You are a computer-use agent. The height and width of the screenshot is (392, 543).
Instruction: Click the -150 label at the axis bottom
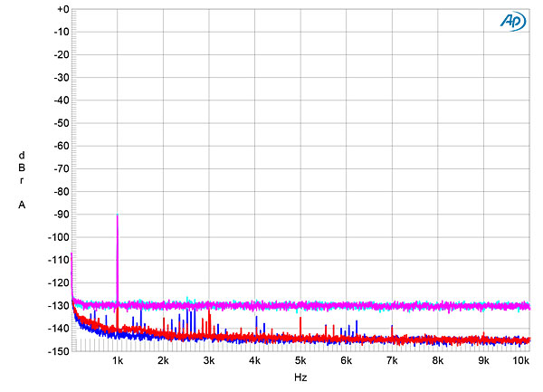coord(58,351)
